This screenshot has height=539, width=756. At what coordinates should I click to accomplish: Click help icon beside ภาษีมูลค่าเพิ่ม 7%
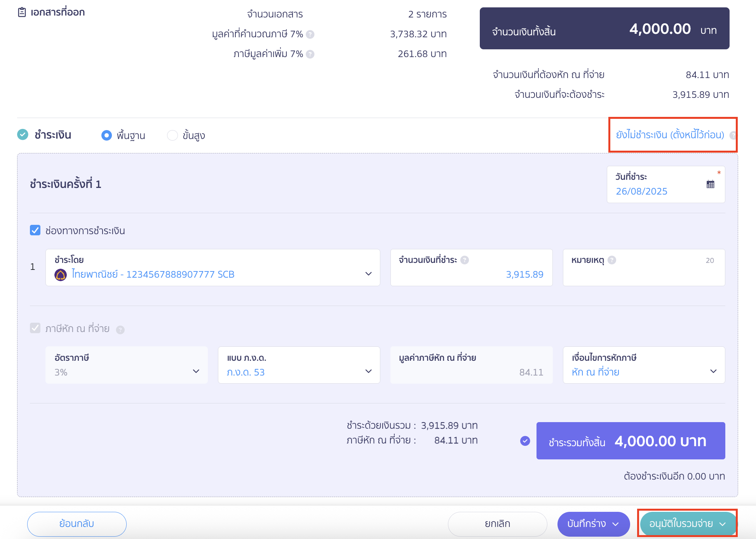pyautogui.click(x=310, y=54)
